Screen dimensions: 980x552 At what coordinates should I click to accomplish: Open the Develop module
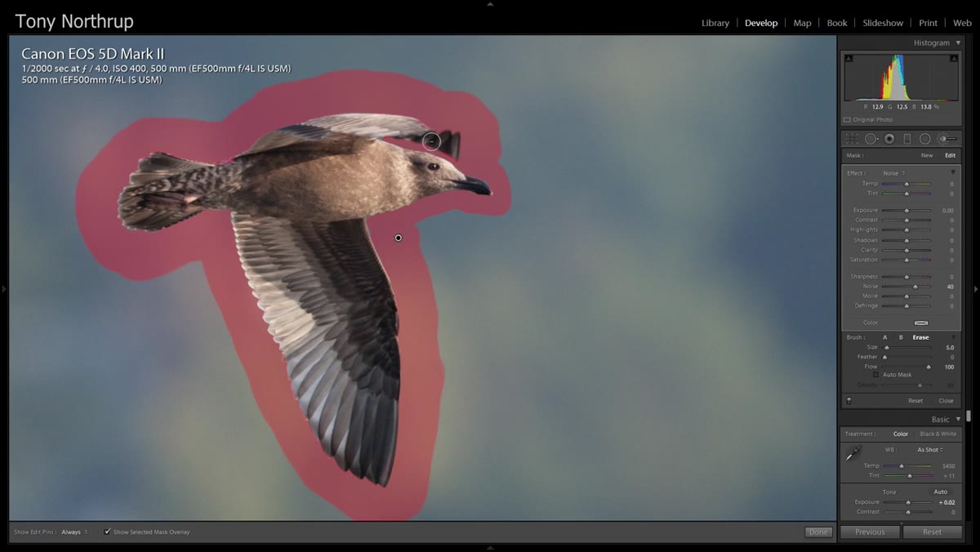point(761,23)
